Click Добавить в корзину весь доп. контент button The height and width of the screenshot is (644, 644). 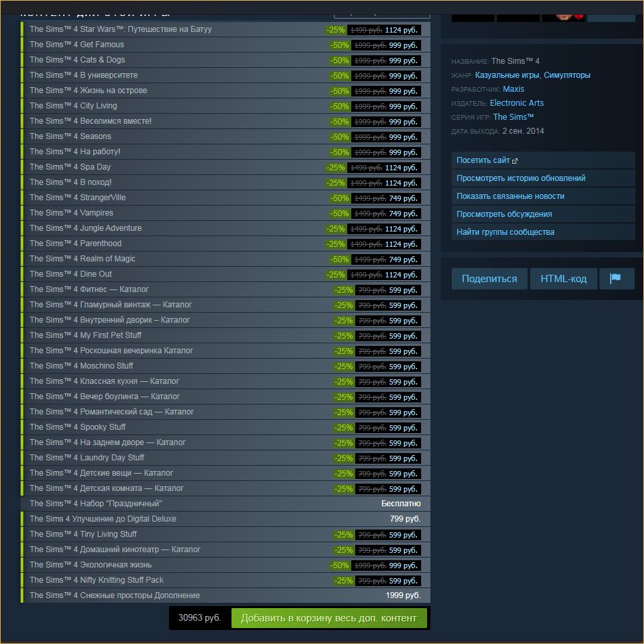point(329,618)
